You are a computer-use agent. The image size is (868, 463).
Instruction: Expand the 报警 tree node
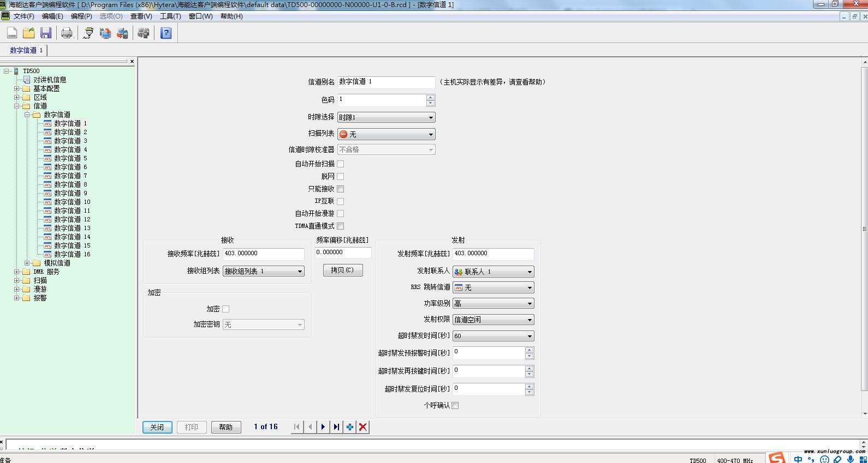tap(17, 298)
